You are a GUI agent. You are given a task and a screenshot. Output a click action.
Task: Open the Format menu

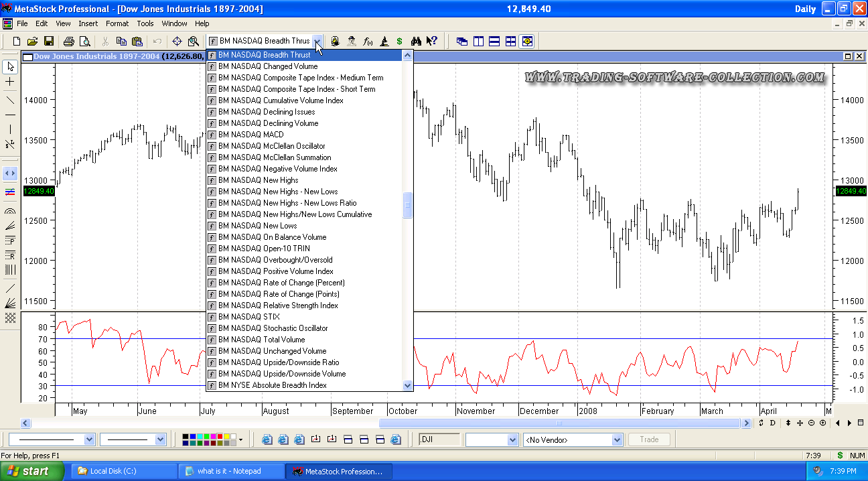tap(117, 23)
